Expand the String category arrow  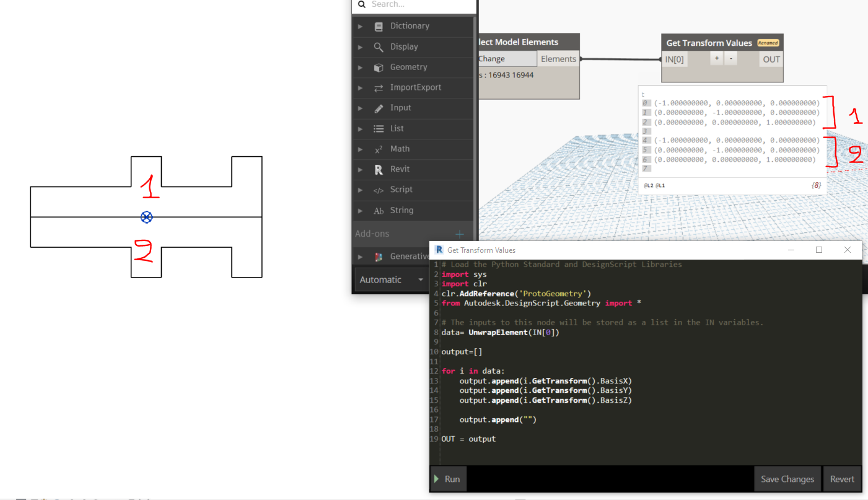click(361, 211)
